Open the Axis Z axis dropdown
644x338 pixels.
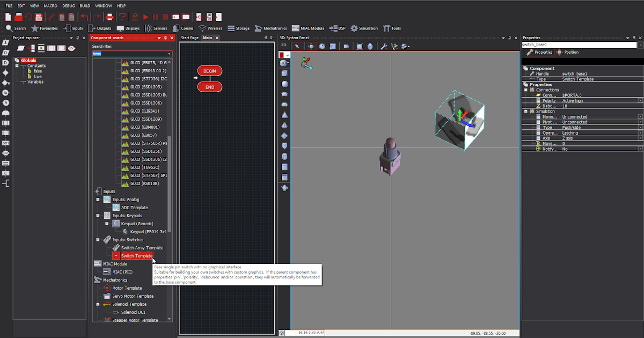pyautogui.click(x=640, y=138)
